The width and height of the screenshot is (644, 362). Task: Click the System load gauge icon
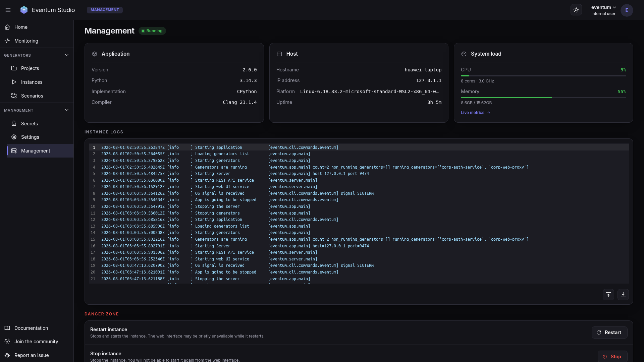coord(464,54)
